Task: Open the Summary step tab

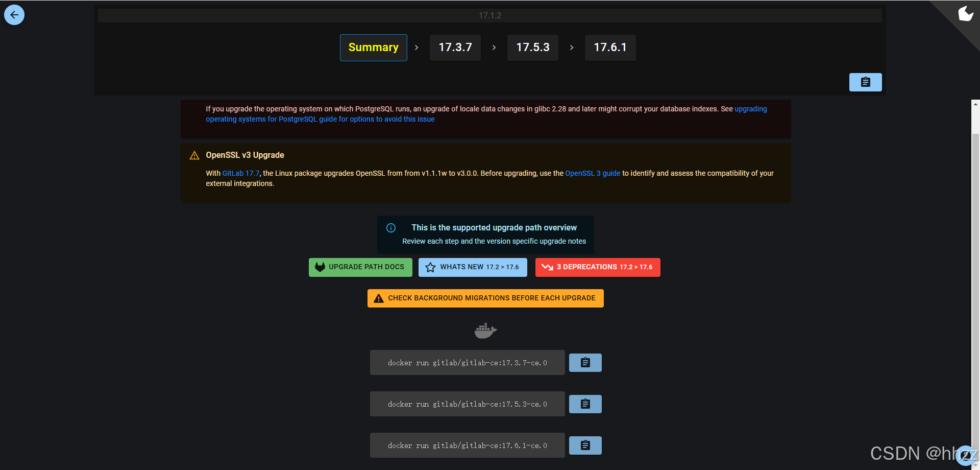Action: coord(374,48)
